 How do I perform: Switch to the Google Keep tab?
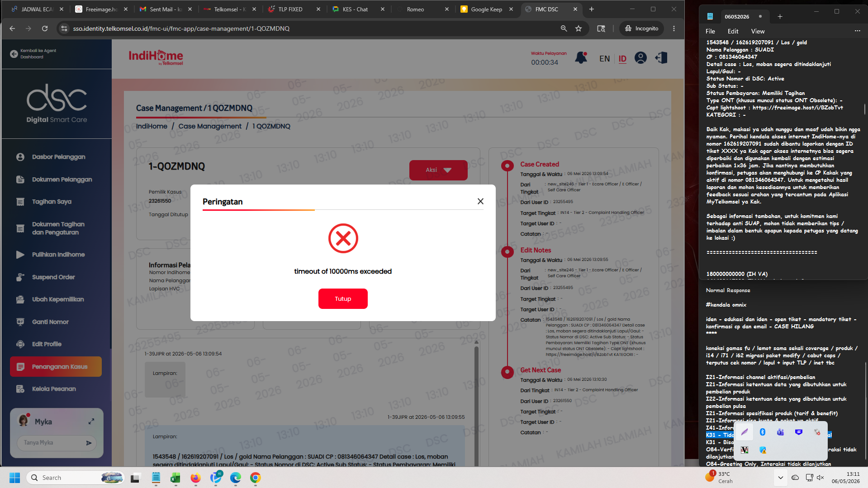[x=487, y=9]
